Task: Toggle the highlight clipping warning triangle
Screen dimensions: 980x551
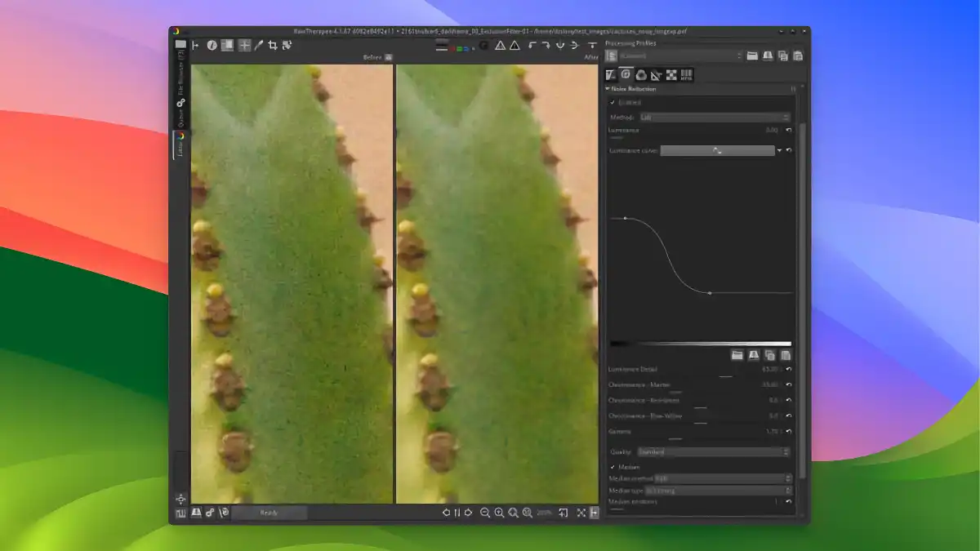Action: tap(501, 47)
